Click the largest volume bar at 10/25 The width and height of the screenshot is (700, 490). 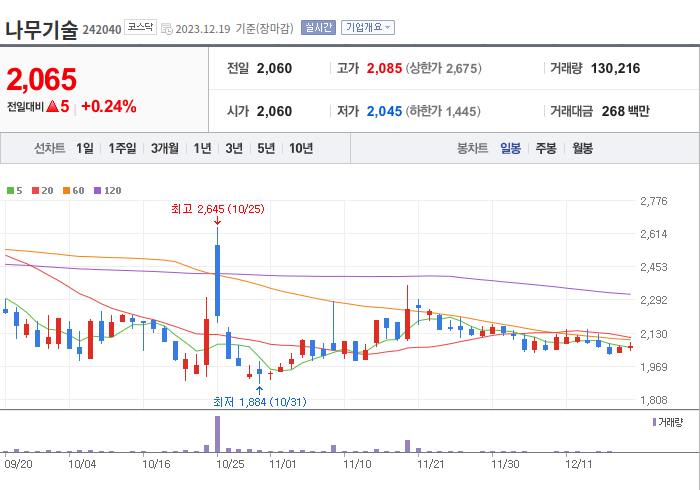[217, 434]
